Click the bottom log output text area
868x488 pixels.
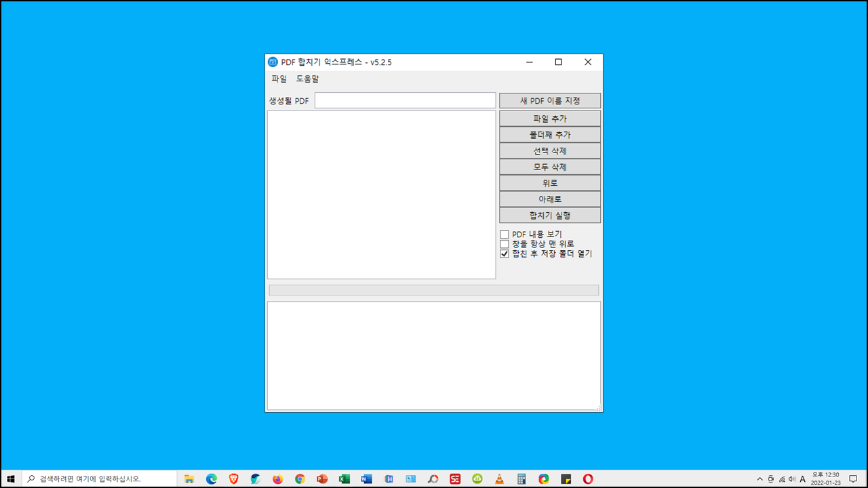point(434,356)
